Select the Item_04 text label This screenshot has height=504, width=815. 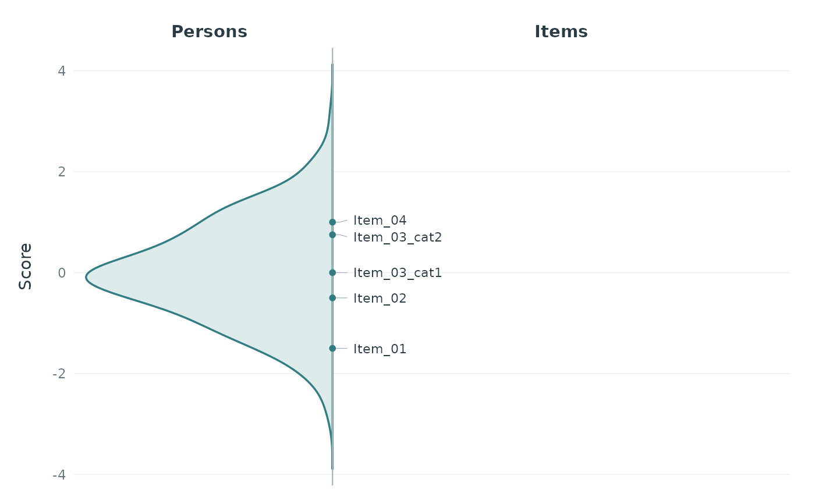tap(380, 221)
